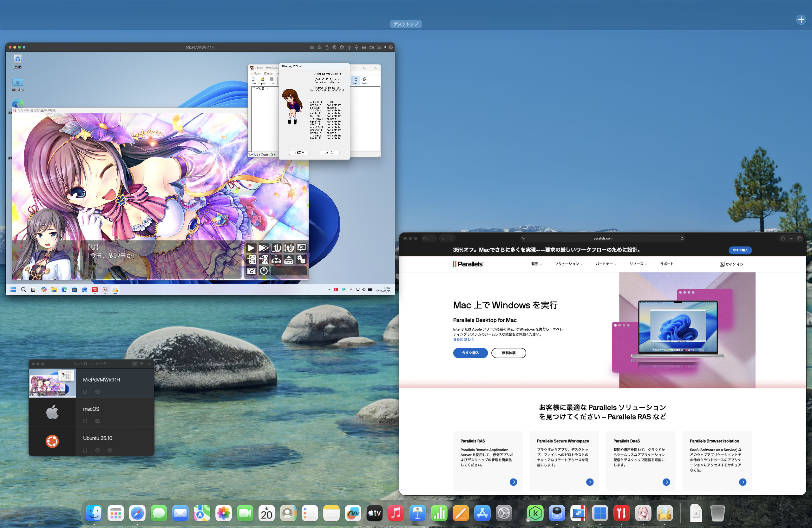
Task: Expand the 製品 dropdown on Parallels site
Action: coord(536,264)
